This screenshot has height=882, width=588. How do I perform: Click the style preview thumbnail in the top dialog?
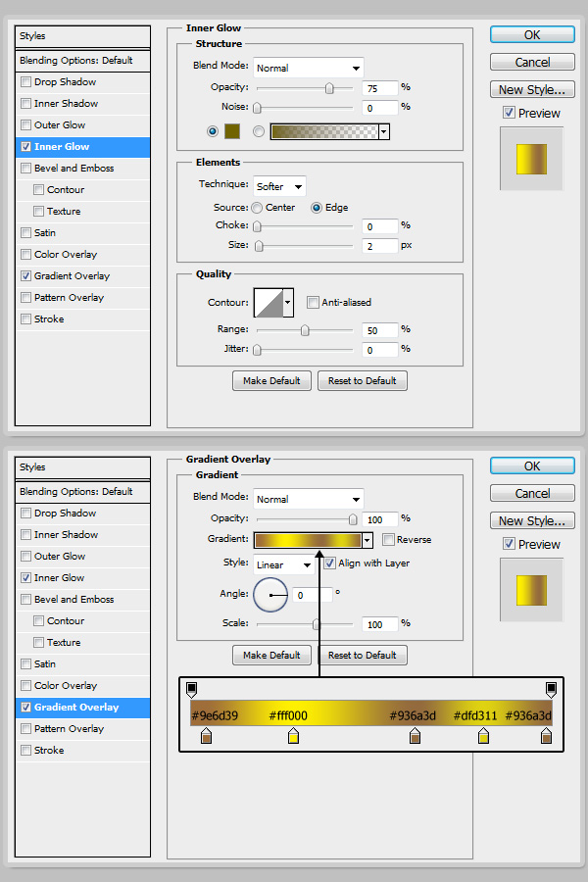532,159
